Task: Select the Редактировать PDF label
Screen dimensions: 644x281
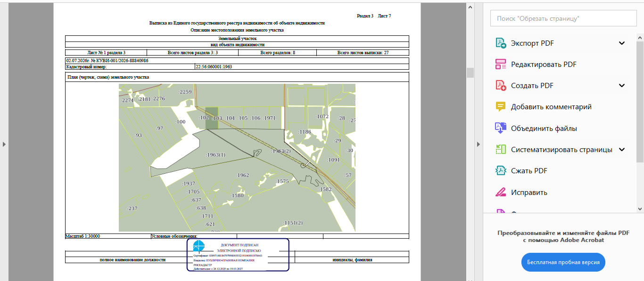Action: (544, 64)
